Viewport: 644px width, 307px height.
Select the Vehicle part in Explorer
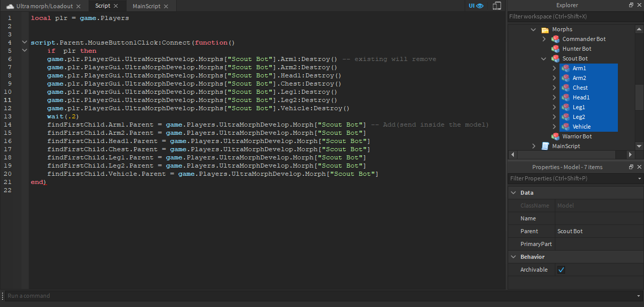tap(582, 126)
